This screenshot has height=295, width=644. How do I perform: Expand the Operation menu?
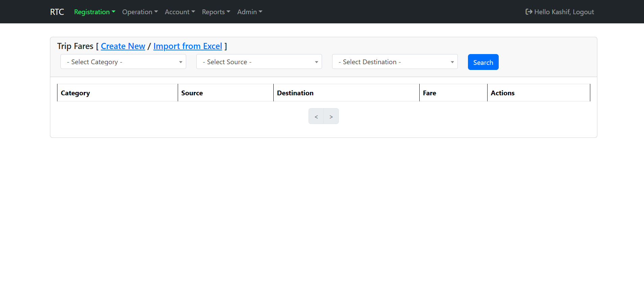click(x=140, y=12)
